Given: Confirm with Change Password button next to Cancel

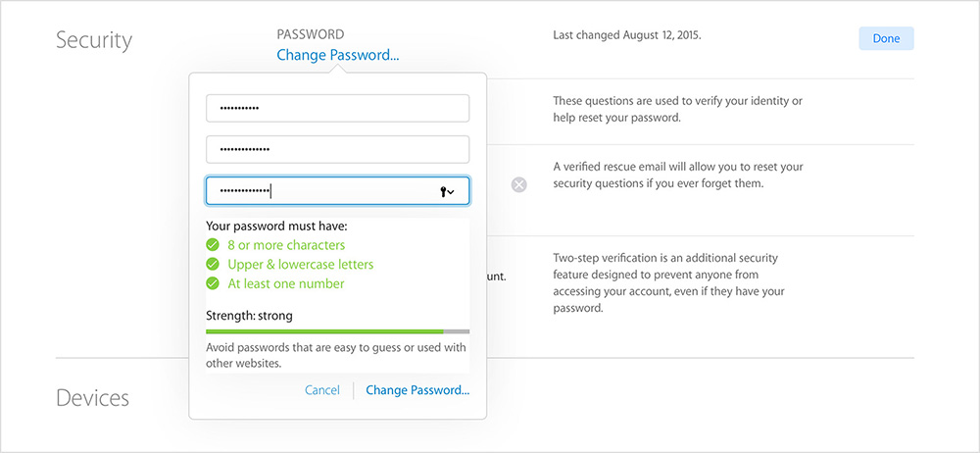Looking at the screenshot, I should [x=417, y=390].
